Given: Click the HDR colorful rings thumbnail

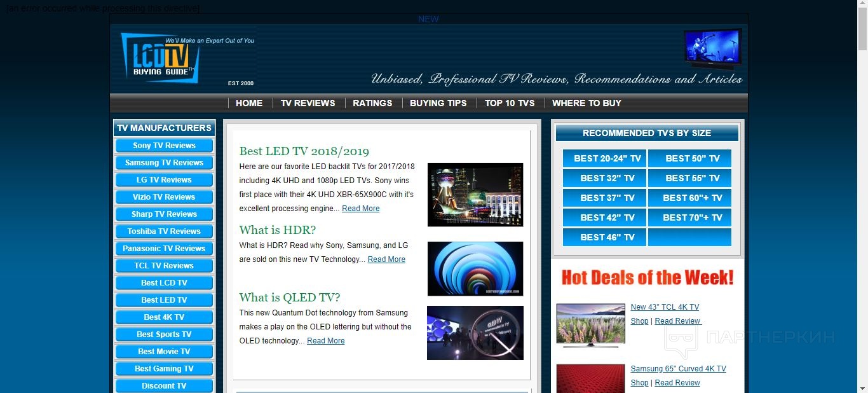Looking at the screenshot, I should click(475, 269).
